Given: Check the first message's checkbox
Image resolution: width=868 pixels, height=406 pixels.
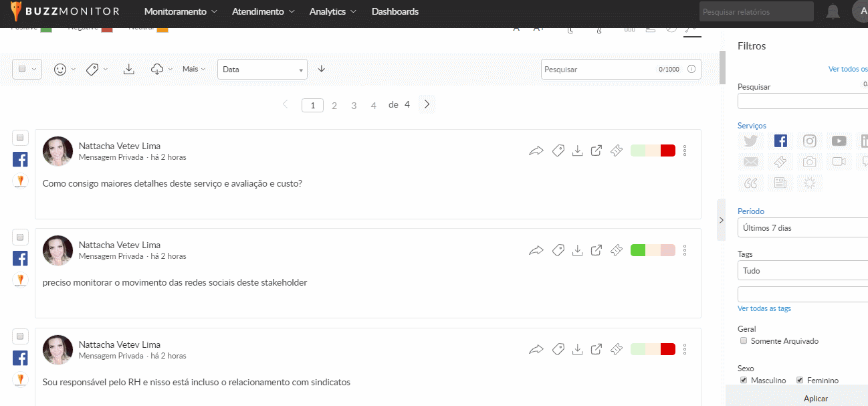Looking at the screenshot, I should pyautogui.click(x=20, y=138).
